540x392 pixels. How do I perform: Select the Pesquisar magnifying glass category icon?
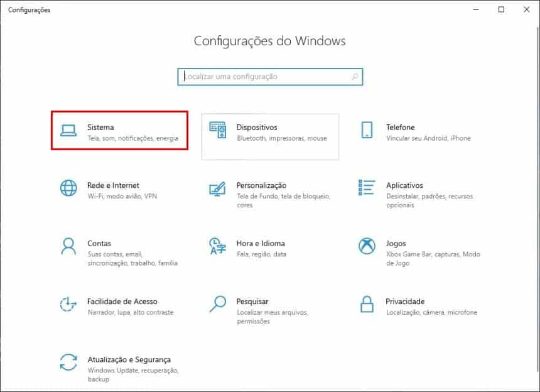pyautogui.click(x=218, y=304)
